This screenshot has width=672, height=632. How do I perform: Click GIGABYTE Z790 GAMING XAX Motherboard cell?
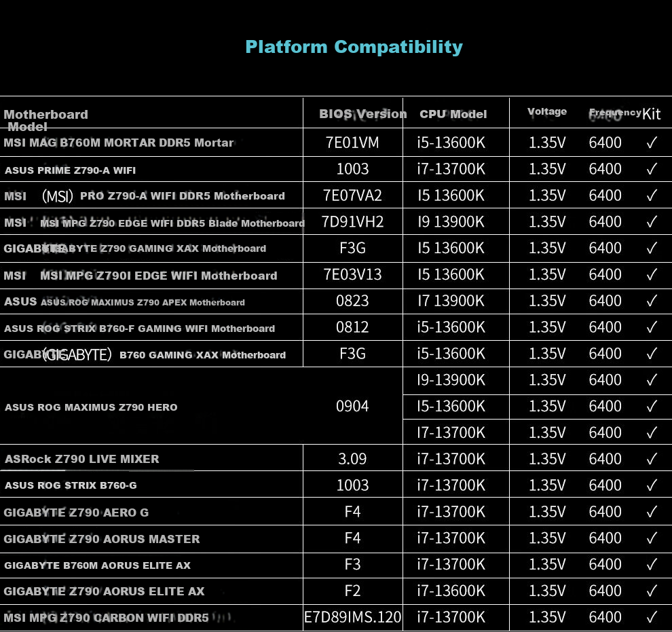coord(135,248)
